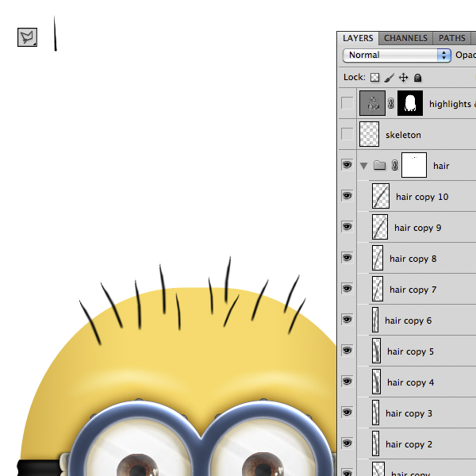Click the skeleton layer thumbnail
Screen dimensions: 476x476
(370, 135)
